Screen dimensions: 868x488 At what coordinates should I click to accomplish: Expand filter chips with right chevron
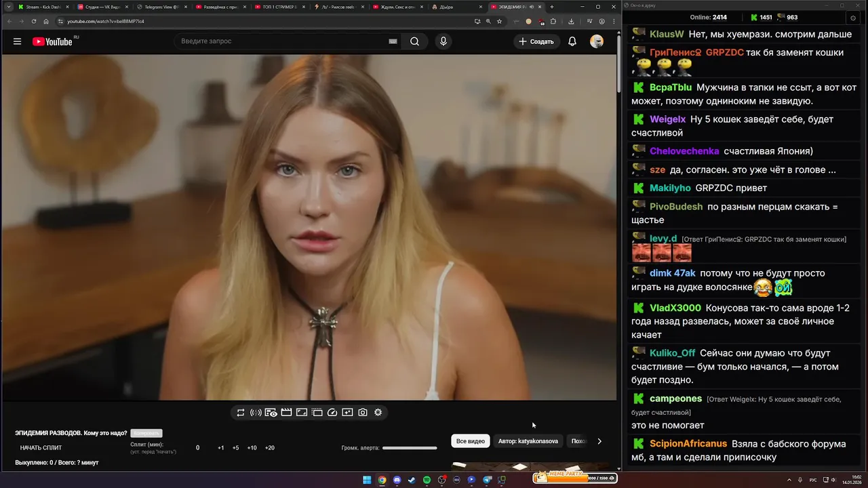[x=599, y=441]
